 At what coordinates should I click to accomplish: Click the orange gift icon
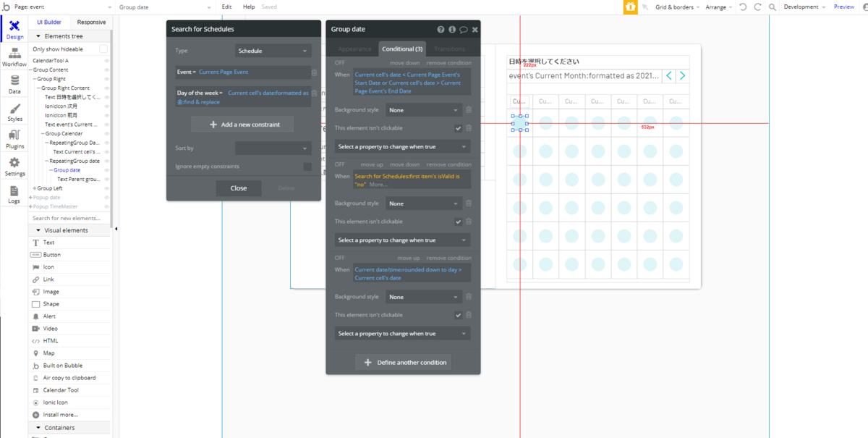[631, 7]
